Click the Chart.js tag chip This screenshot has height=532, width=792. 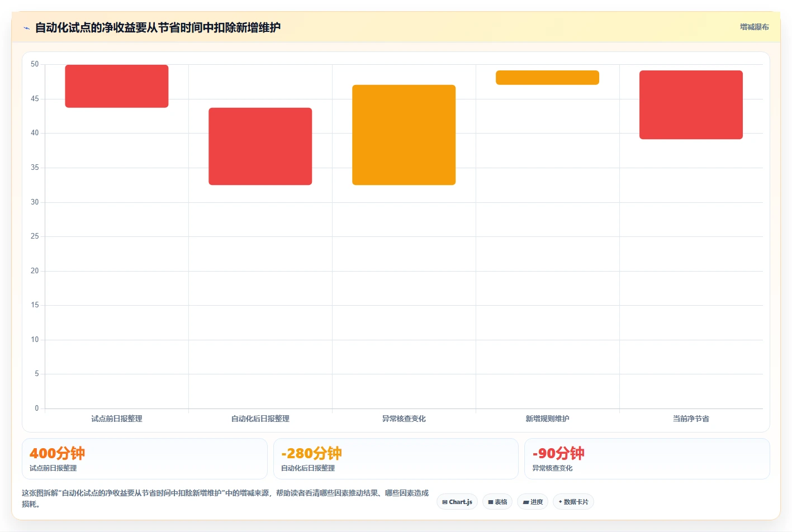tap(457, 502)
